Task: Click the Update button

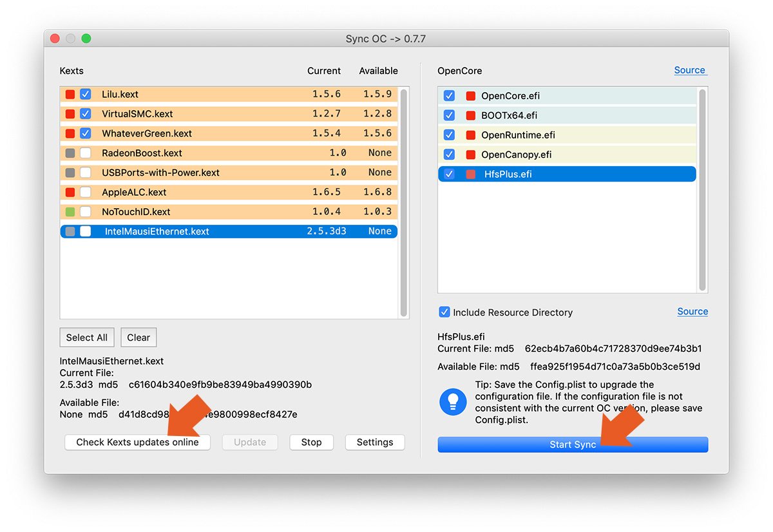Action: pos(250,442)
